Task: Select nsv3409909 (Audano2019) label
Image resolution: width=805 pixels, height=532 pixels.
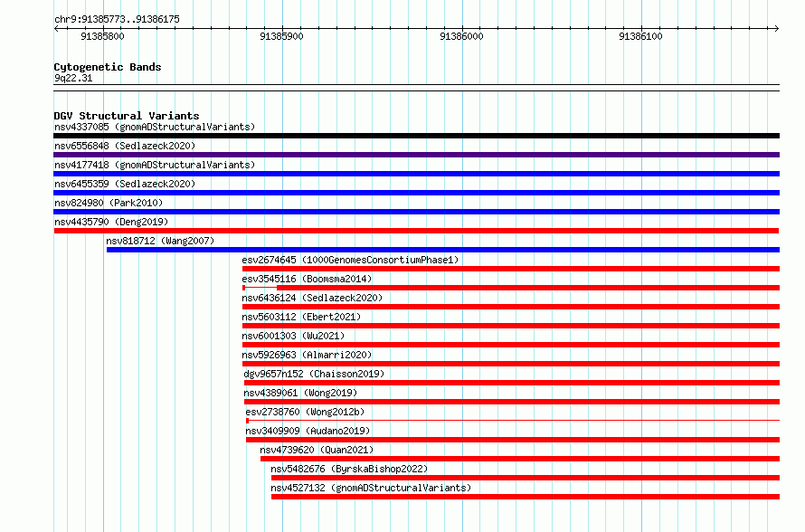Action: (308, 431)
